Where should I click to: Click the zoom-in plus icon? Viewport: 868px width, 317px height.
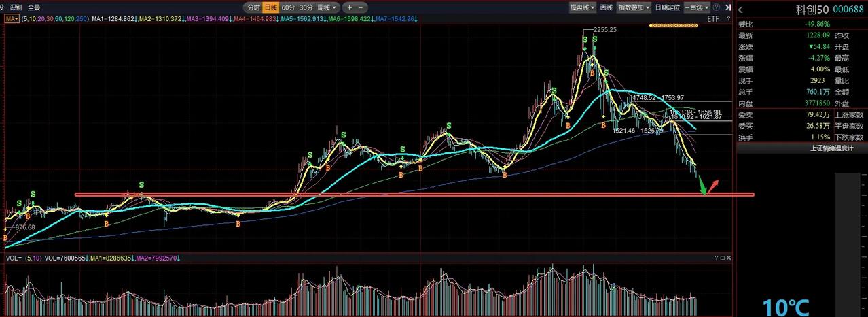(350, 7)
